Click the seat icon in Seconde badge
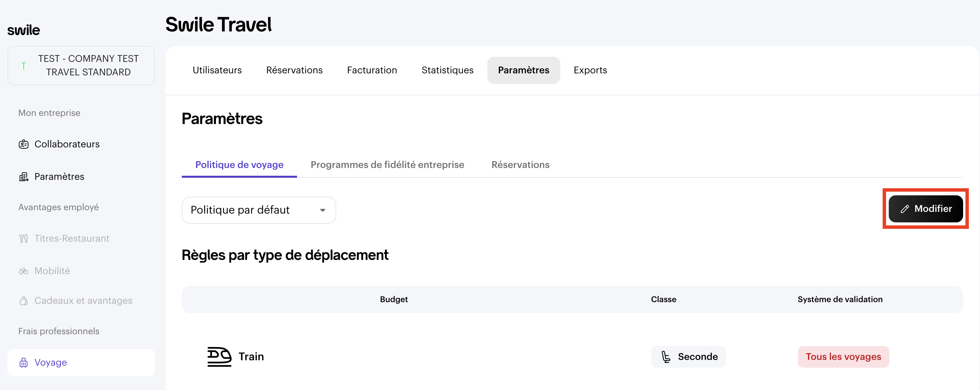Viewport: 980px width, 390px height. pyautogui.click(x=666, y=357)
